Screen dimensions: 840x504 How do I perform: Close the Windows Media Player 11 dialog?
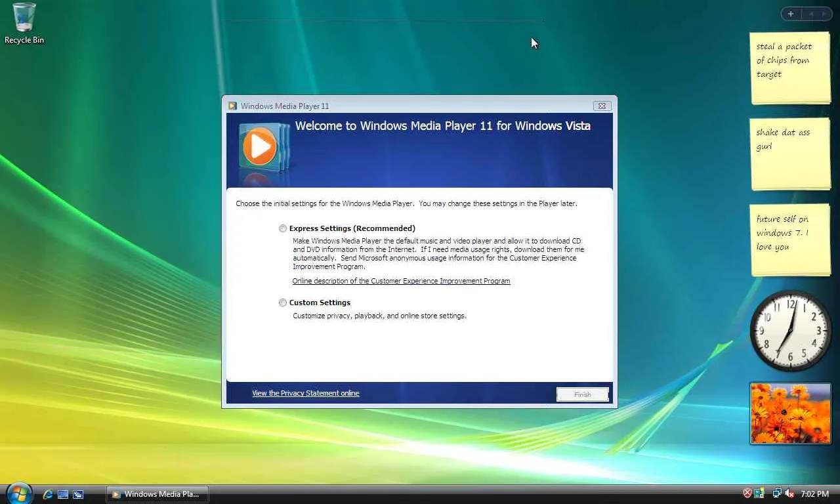tap(602, 106)
